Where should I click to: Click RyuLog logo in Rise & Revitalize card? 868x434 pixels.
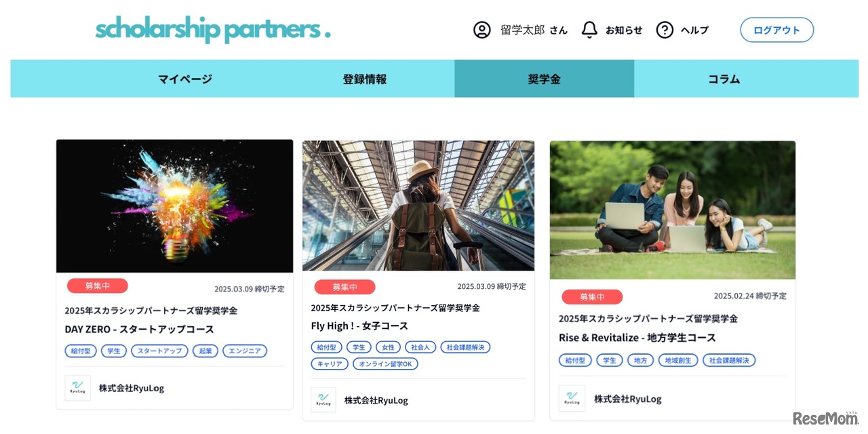click(572, 399)
